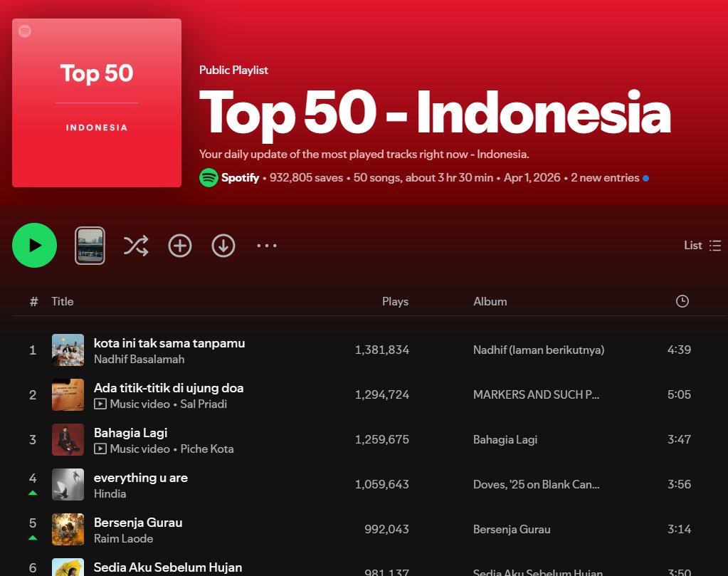Image resolution: width=728 pixels, height=576 pixels.
Task: Select track number 1 in the list
Action: pos(33,350)
